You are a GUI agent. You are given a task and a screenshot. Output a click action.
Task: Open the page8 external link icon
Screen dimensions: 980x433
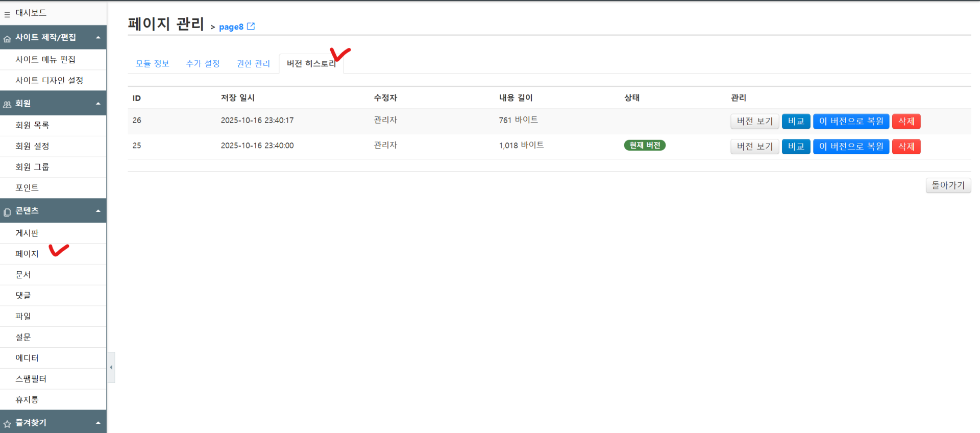[251, 27]
